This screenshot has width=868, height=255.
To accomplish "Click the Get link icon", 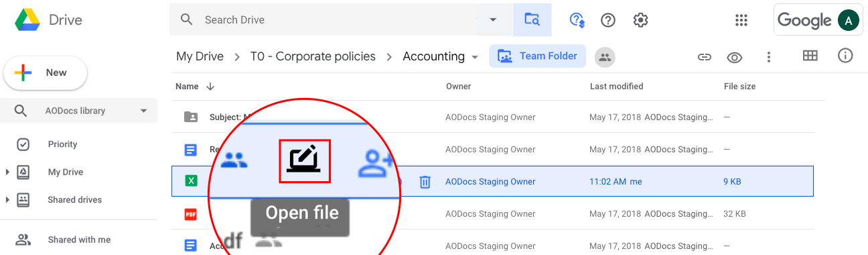I will 704,57.
